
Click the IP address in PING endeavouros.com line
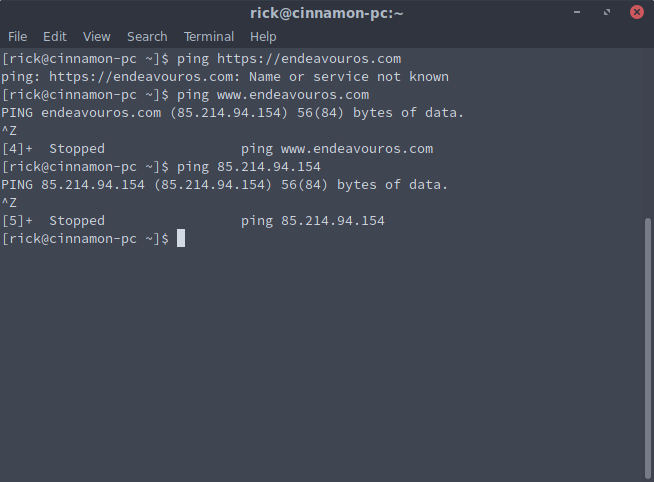click(x=229, y=113)
